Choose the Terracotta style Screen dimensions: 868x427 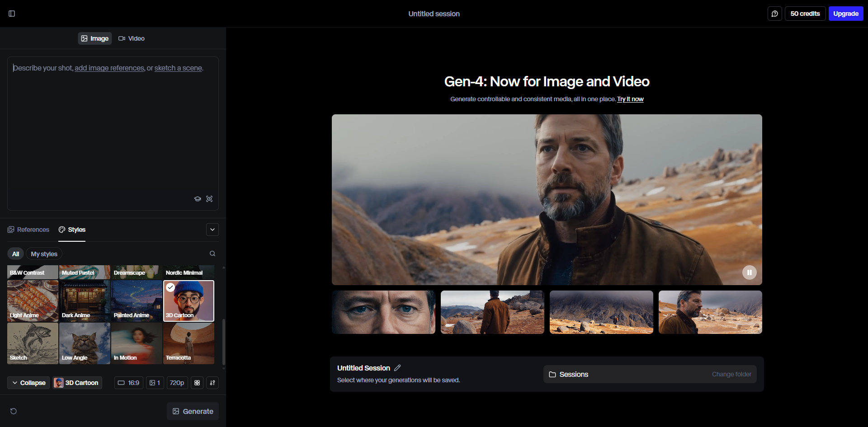pos(189,343)
